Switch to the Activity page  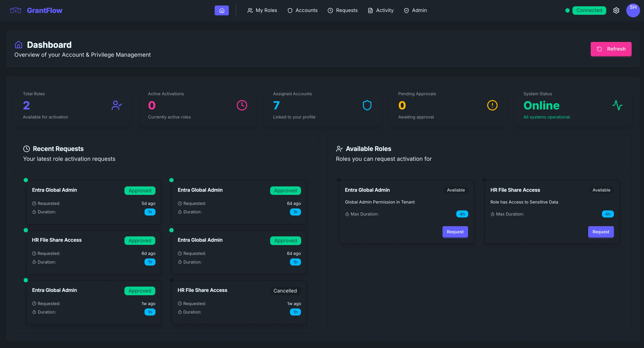coord(381,10)
